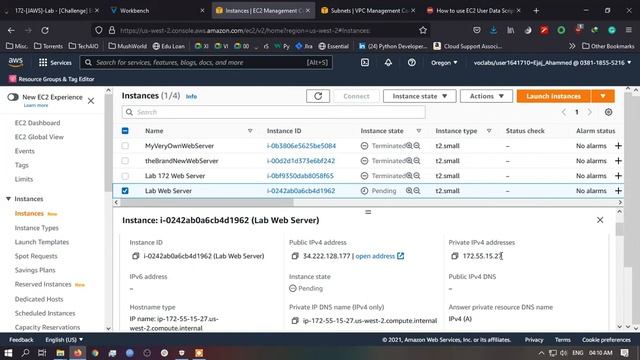Click the Feedback link in footer

coord(21,340)
